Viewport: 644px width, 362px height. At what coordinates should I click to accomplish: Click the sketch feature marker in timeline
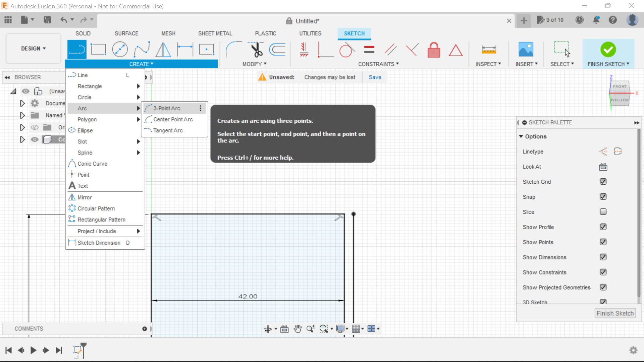(78, 350)
